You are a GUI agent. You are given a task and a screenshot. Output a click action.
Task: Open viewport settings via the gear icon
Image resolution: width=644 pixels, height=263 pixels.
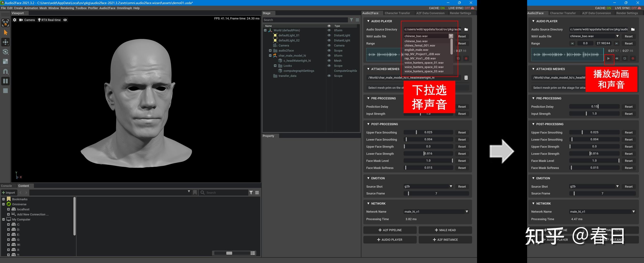pos(15,20)
